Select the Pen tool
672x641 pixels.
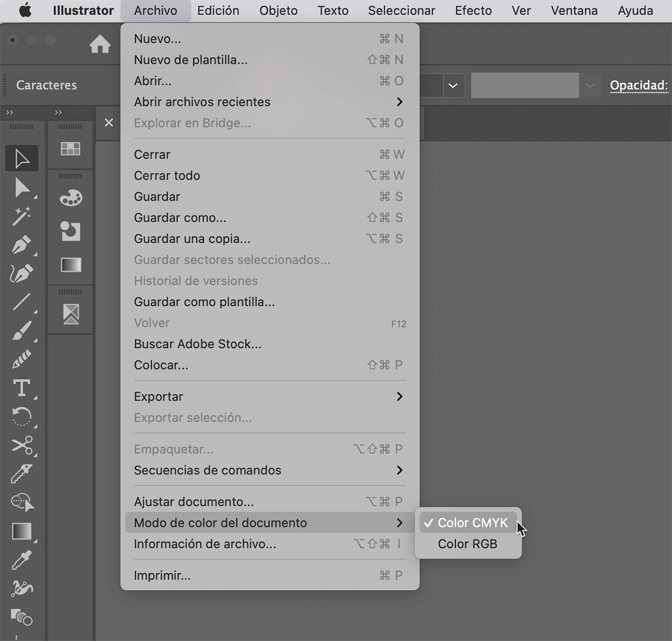(22, 245)
